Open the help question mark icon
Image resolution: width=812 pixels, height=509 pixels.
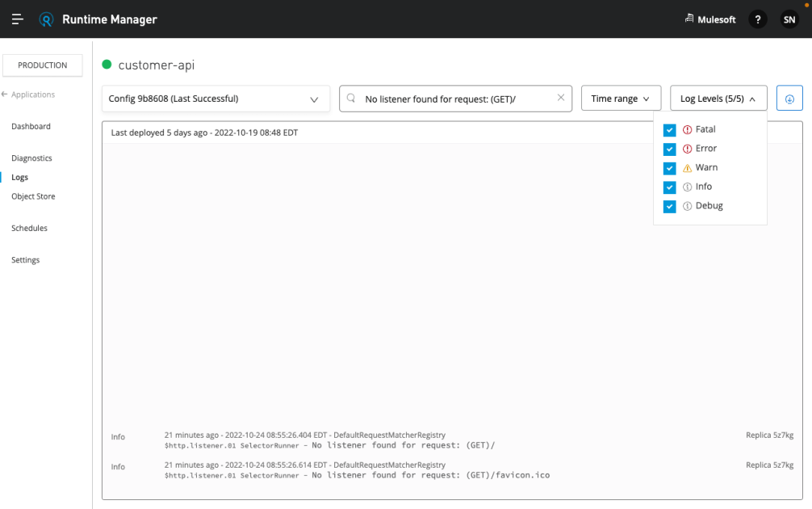(x=757, y=19)
